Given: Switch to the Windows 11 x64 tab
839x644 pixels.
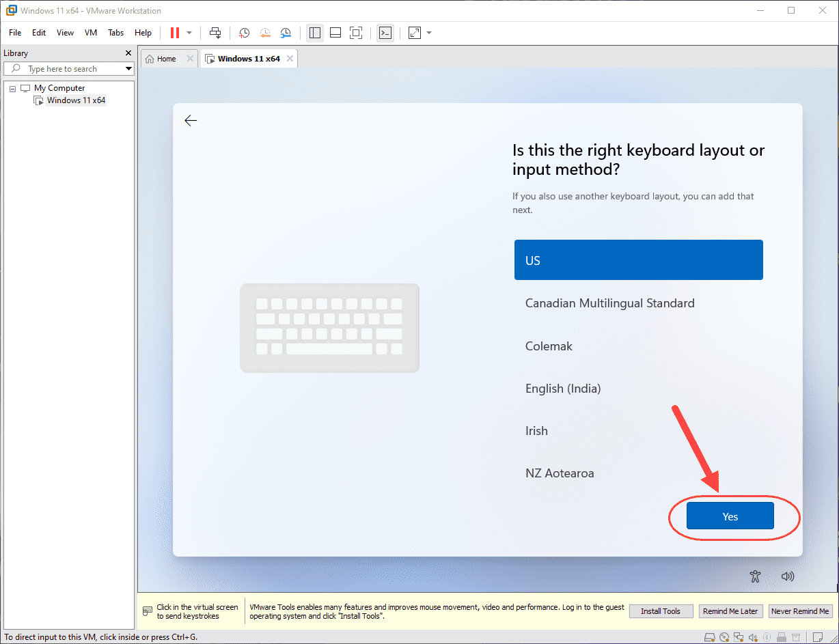Looking at the screenshot, I should click(249, 59).
